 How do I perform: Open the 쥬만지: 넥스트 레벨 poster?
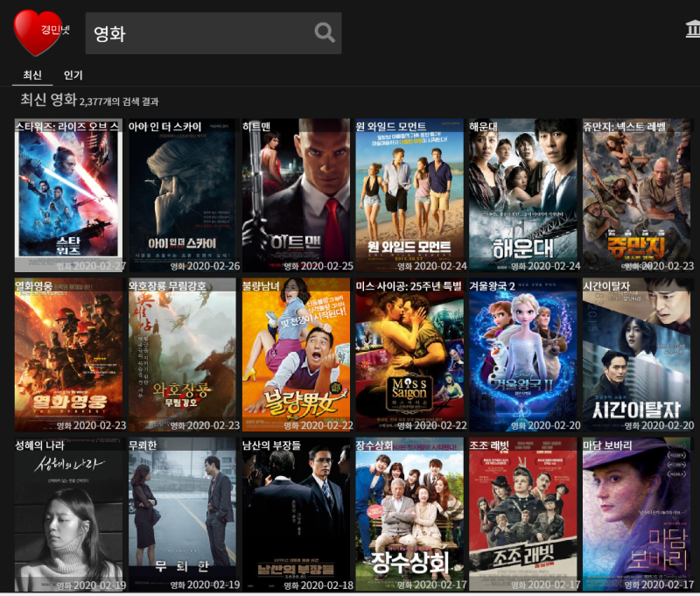click(637, 195)
